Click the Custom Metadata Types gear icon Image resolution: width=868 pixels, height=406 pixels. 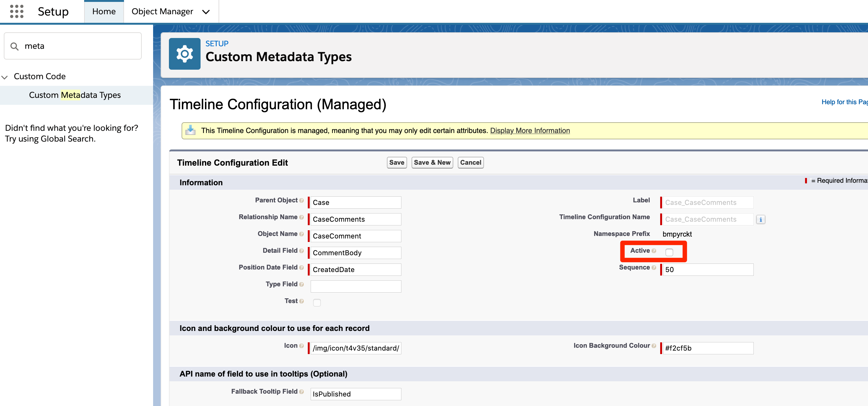tap(185, 53)
